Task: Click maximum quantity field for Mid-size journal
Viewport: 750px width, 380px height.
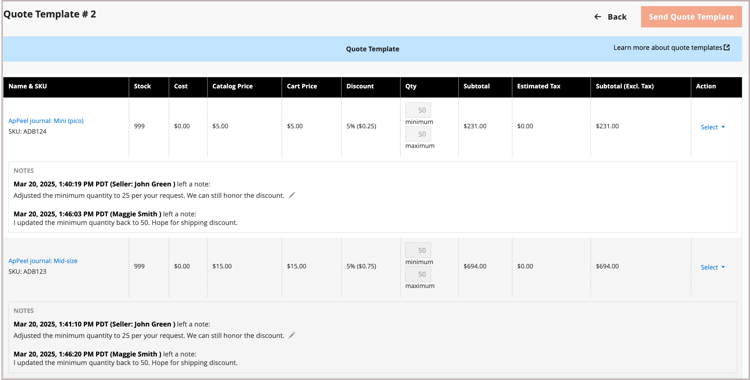Action: coord(418,274)
